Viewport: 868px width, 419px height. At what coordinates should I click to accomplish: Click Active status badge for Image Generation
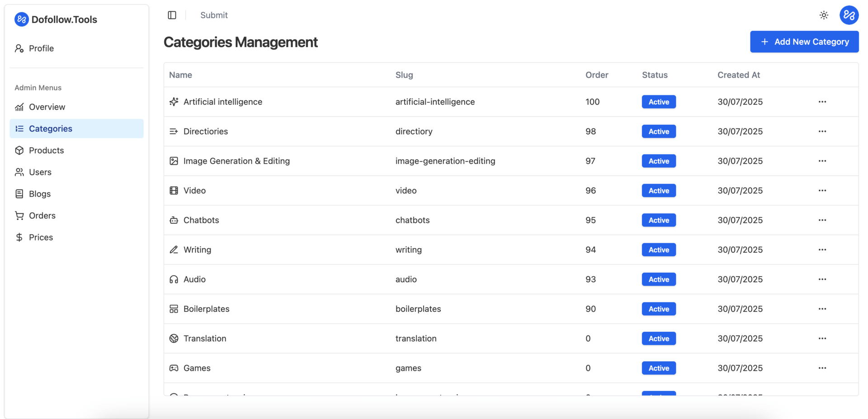coord(658,161)
